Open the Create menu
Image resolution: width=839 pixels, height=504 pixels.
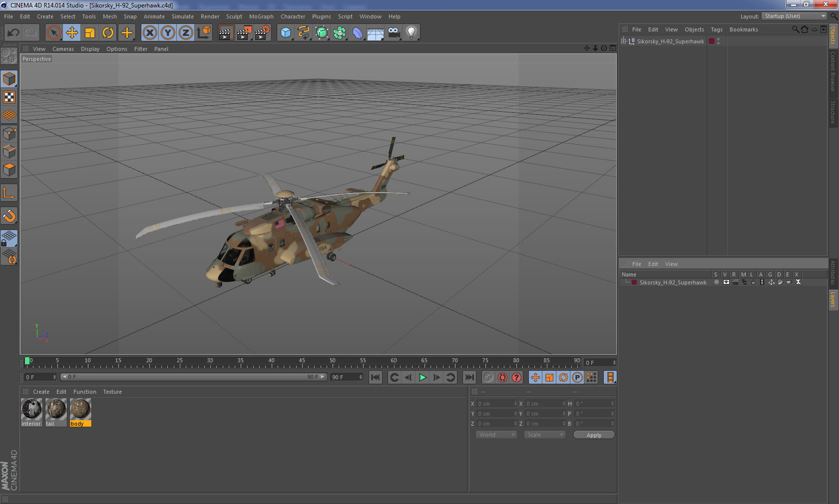pyautogui.click(x=45, y=16)
